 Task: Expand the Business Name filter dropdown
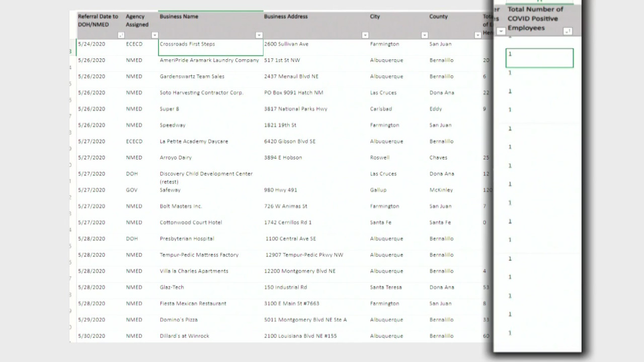[x=259, y=35]
